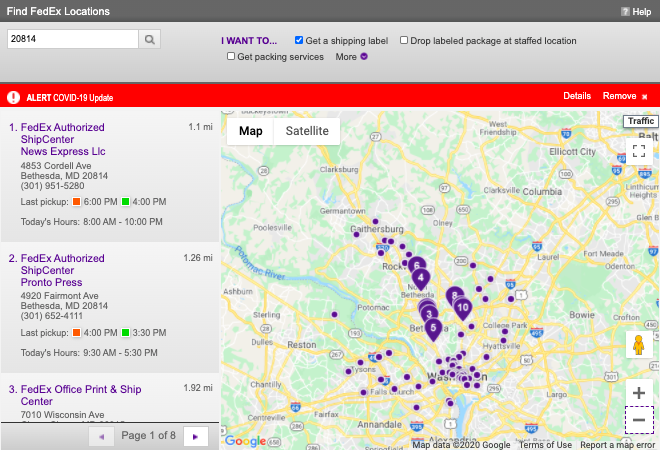The image size is (660, 450).
Task: Open Pronto Press location link
Action: pos(63,270)
